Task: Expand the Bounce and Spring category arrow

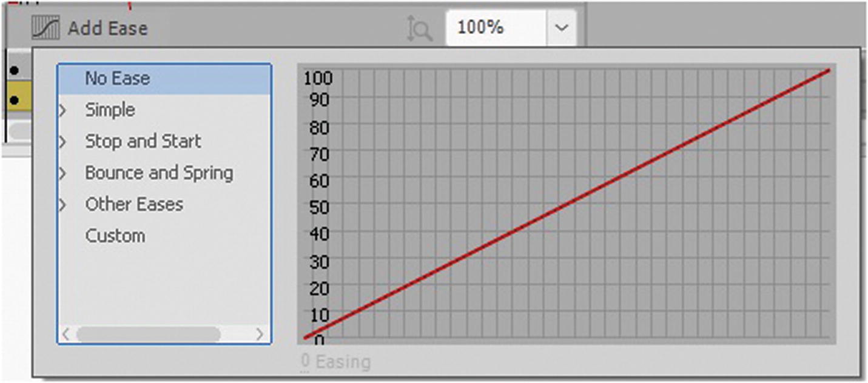Action: point(62,173)
